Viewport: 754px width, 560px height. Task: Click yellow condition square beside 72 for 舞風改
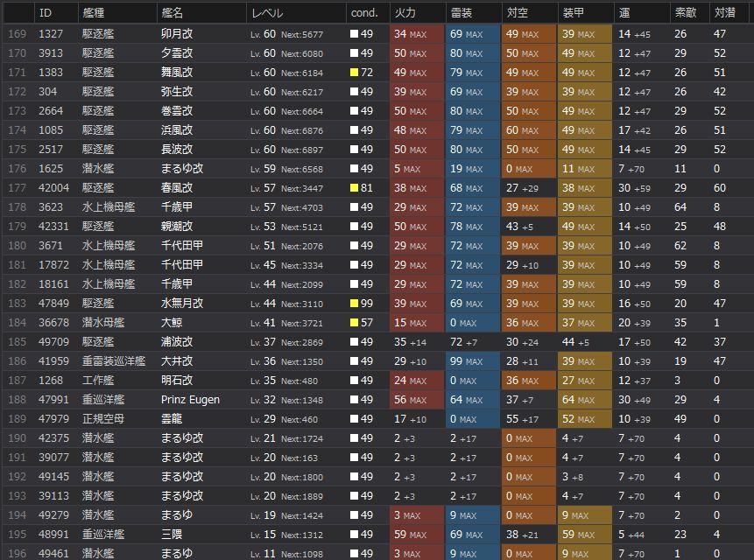coord(355,73)
